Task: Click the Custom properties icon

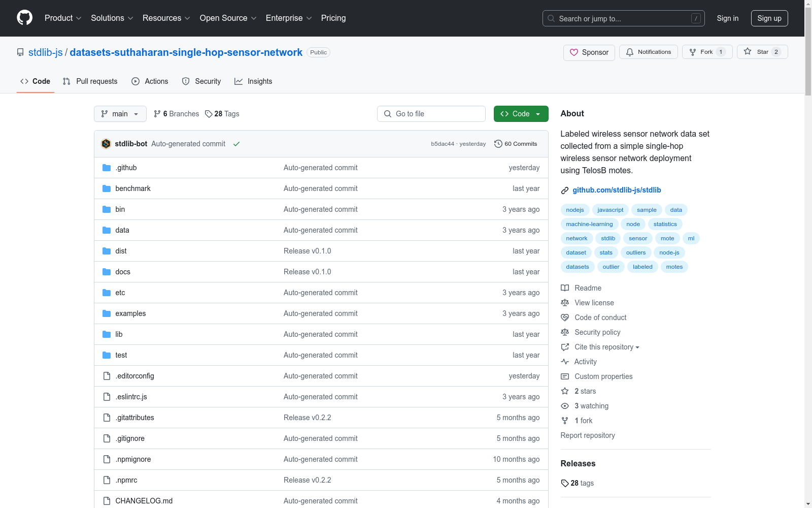Action: point(565,376)
